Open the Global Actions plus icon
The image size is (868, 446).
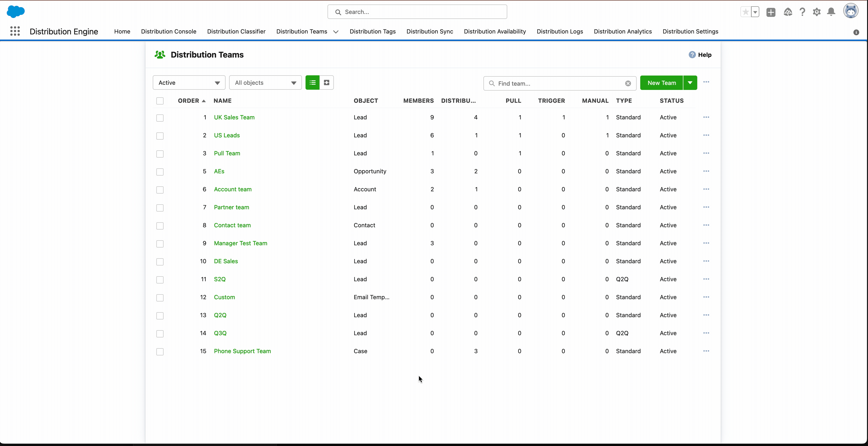[x=771, y=12]
